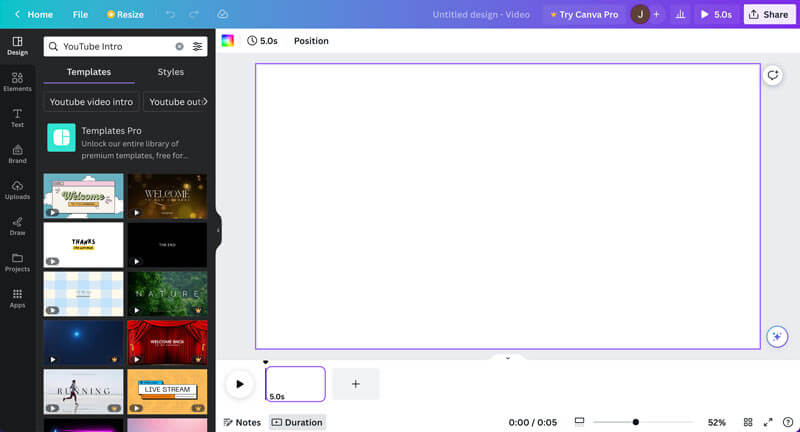Choose the red curtain Welcome Back template
Screen dimensions: 800x432
pyautogui.click(x=167, y=343)
